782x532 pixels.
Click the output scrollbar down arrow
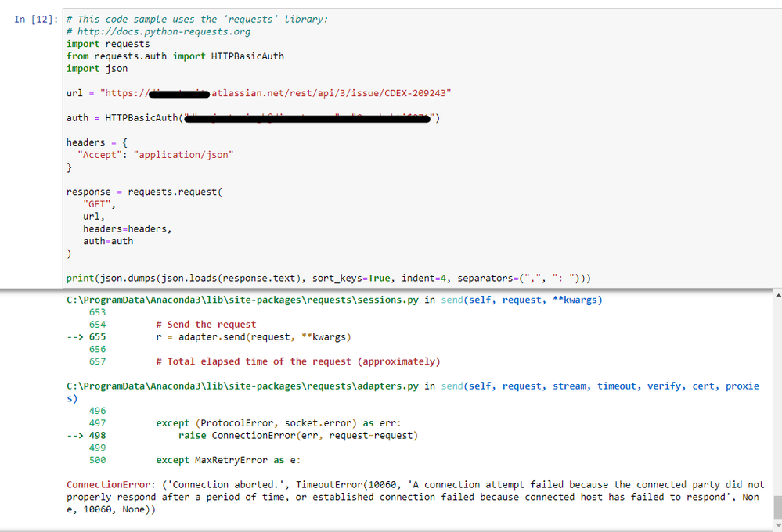[x=777, y=524]
